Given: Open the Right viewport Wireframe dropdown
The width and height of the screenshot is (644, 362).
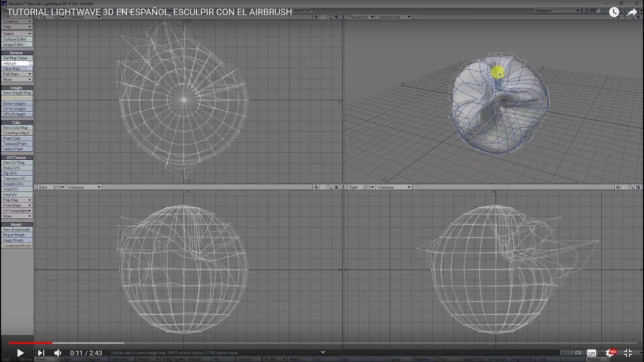Looking at the screenshot, I should [394, 187].
